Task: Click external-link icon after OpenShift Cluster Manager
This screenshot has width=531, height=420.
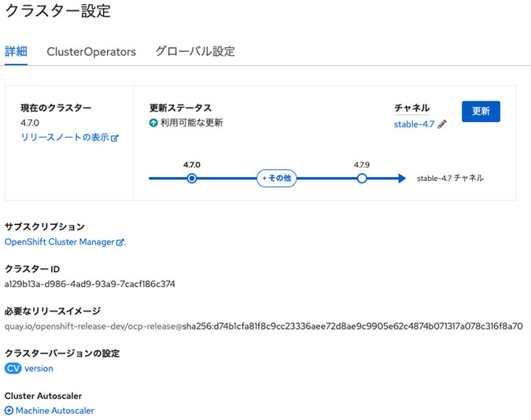Action: tap(120, 243)
